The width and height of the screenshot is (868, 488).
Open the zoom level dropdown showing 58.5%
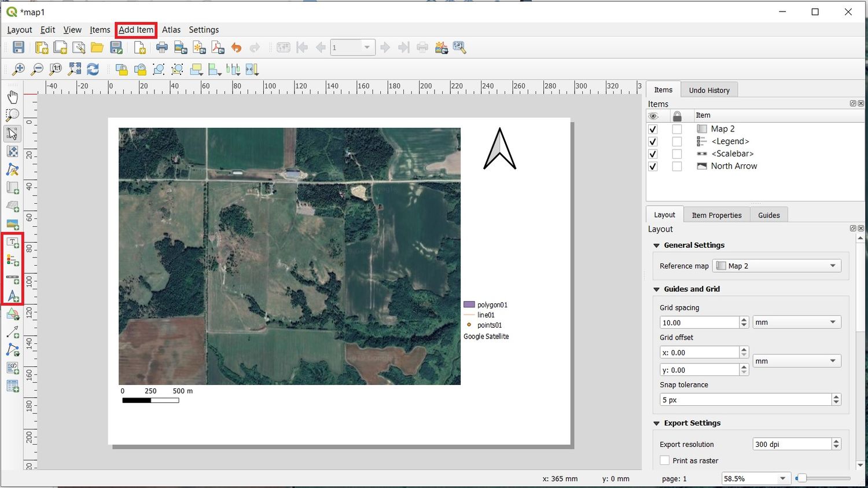(782, 478)
